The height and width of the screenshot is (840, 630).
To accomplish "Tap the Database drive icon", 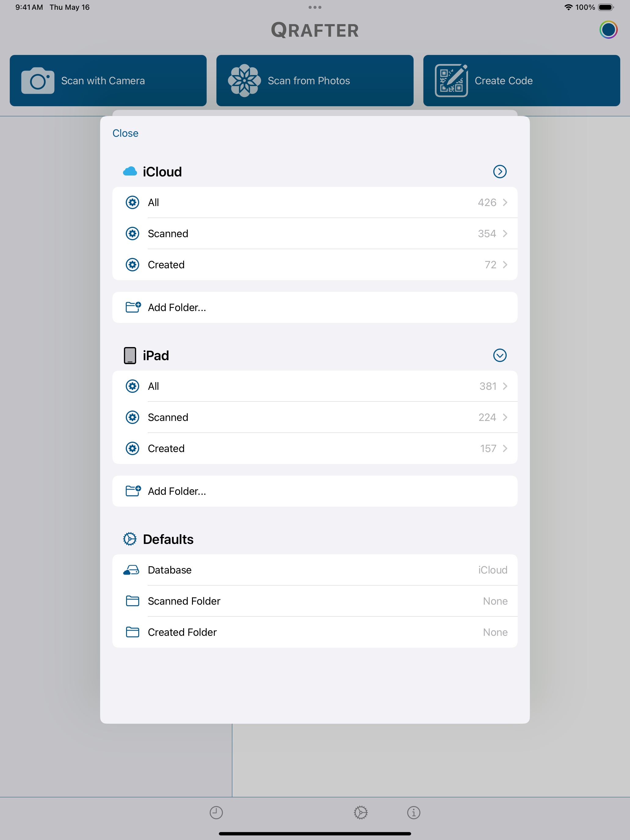I will coord(131,570).
